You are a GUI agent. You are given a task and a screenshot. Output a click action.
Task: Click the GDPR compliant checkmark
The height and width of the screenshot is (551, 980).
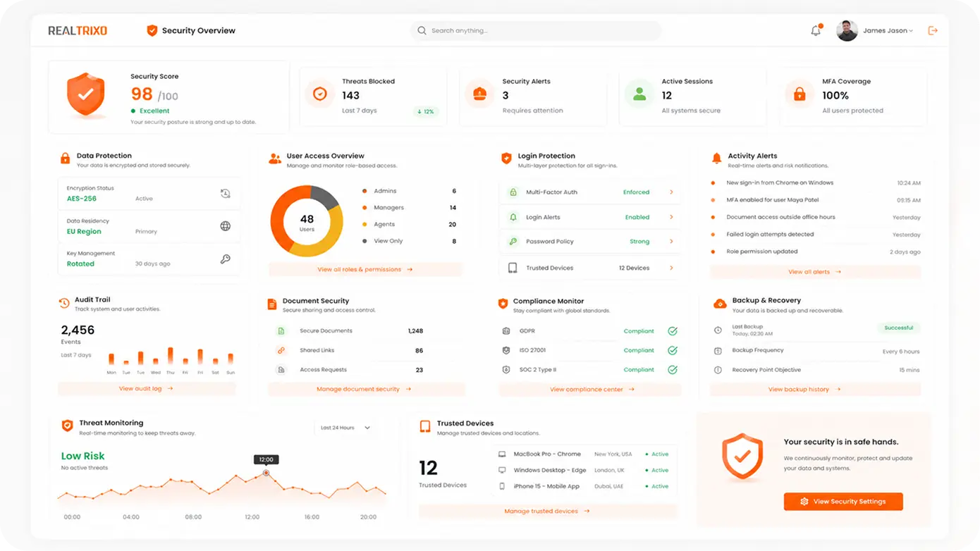click(673, 331)
